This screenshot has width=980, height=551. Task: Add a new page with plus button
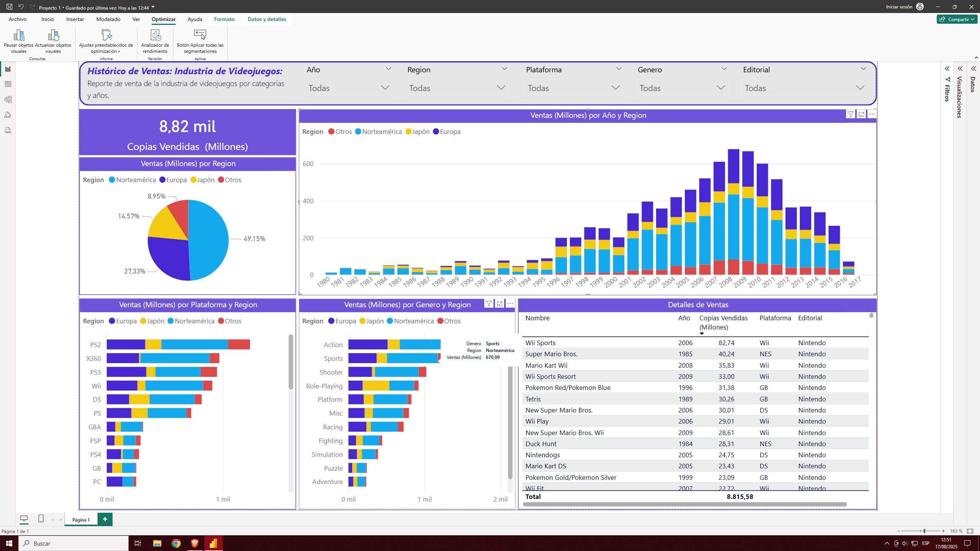pyautogui.click(x=105, y=519)
